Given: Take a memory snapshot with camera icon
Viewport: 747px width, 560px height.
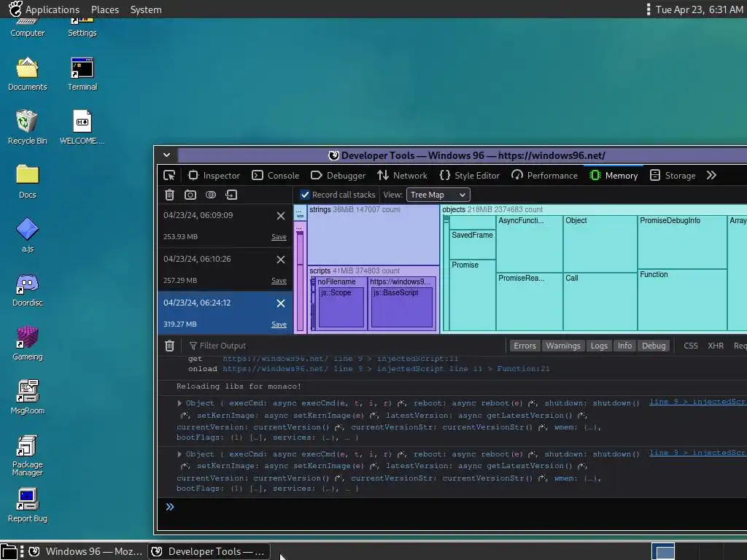Looking at the screenshot, I should tap(190, 195).
